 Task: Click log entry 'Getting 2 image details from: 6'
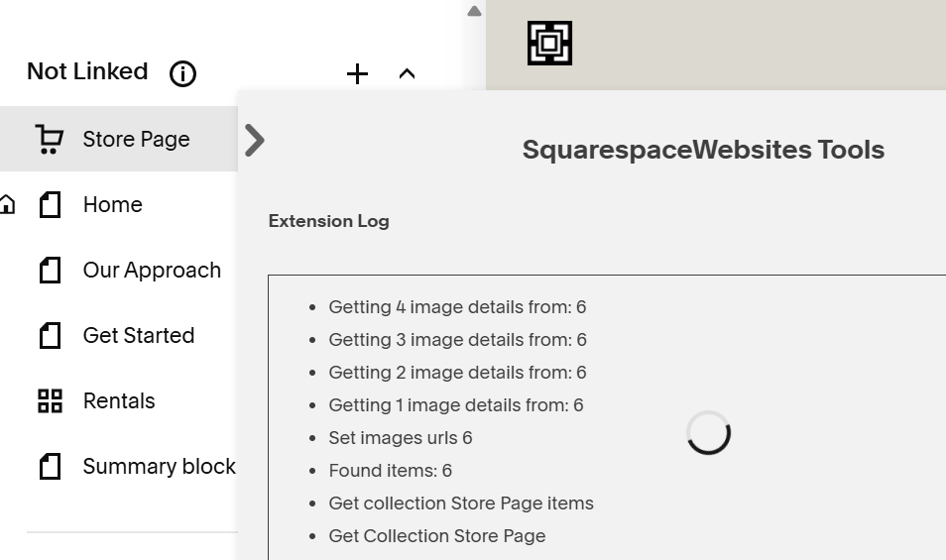(x=457, y=372)
